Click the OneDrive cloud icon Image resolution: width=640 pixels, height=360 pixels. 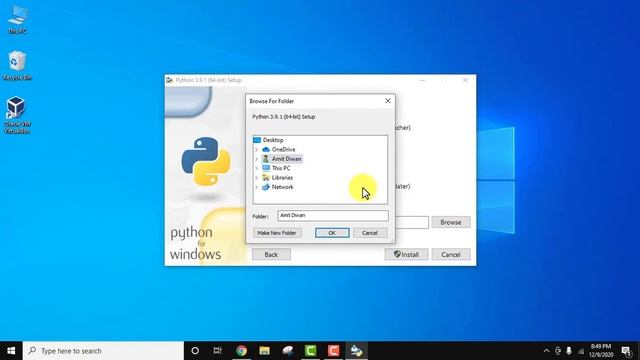click(266, 149)
